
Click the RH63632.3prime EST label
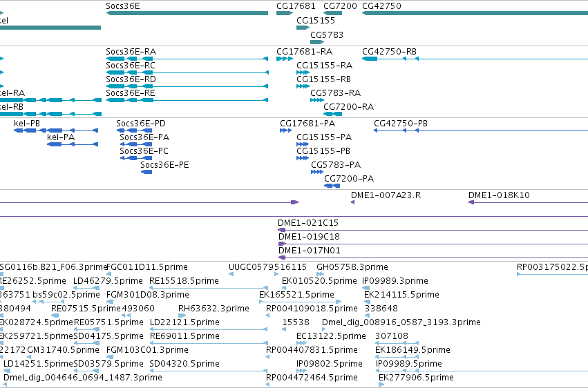214,309
